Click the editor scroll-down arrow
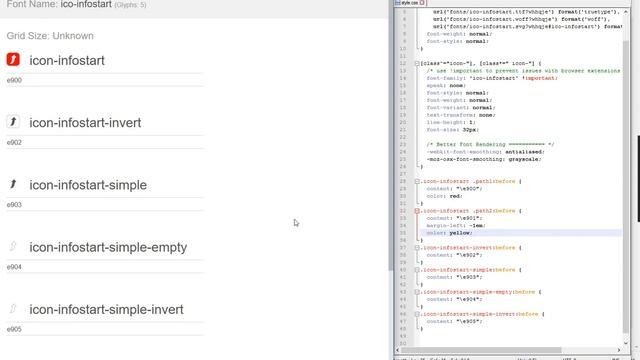 (626, 343)
